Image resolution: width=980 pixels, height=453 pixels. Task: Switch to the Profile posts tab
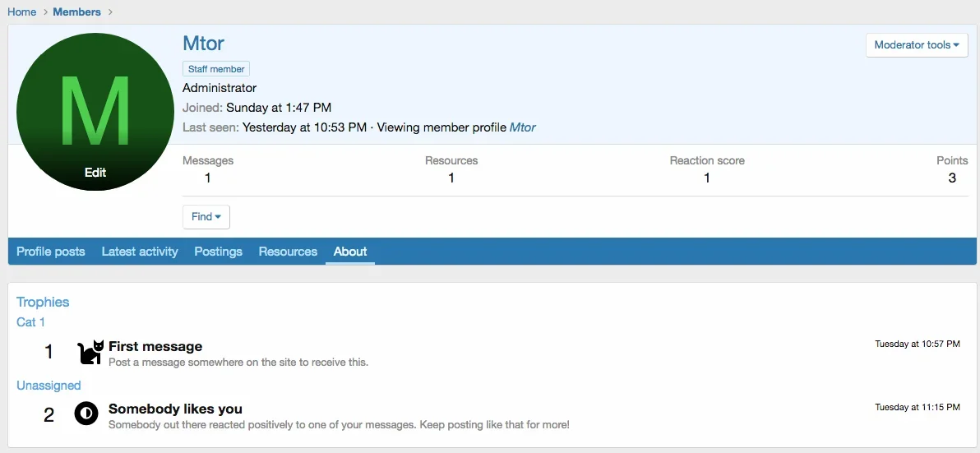(x=51, y=252)
